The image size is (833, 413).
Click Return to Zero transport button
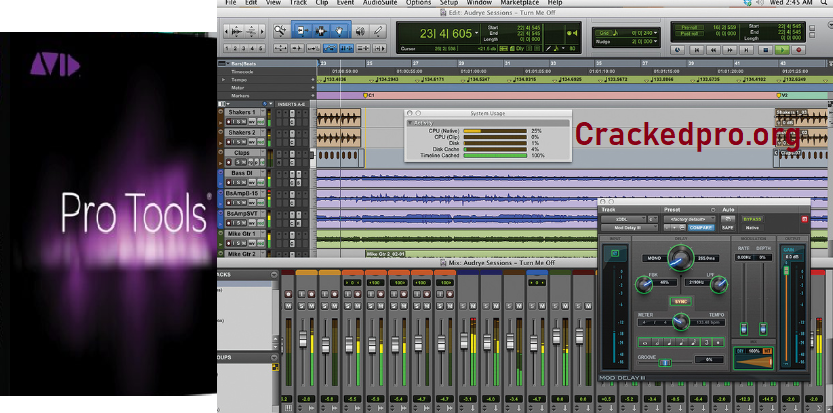(695, 50)
